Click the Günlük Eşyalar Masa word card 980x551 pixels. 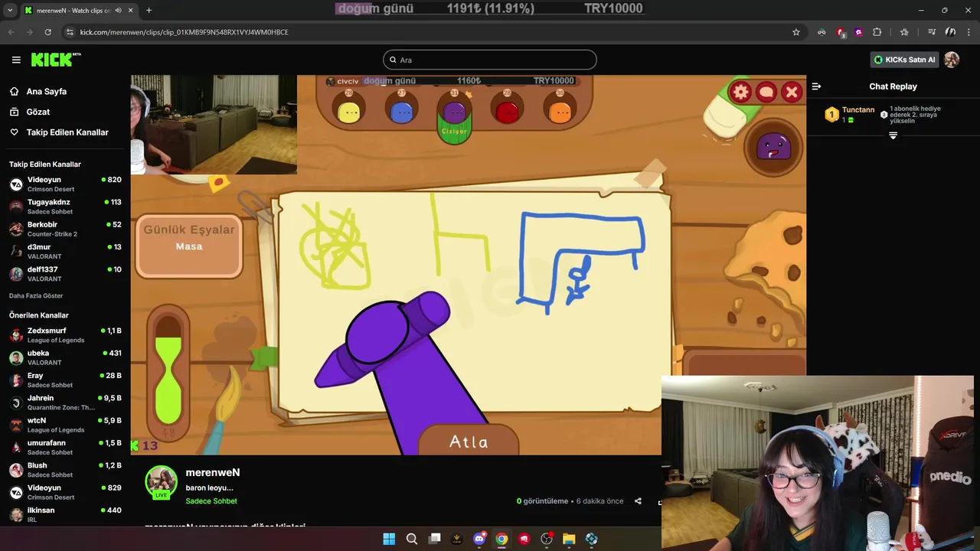coord(189,245)
